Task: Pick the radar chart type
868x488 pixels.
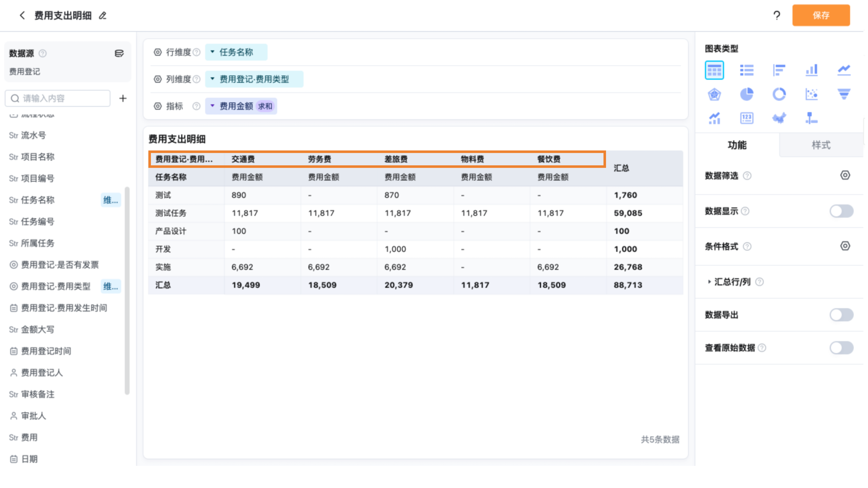Action: 714,94
